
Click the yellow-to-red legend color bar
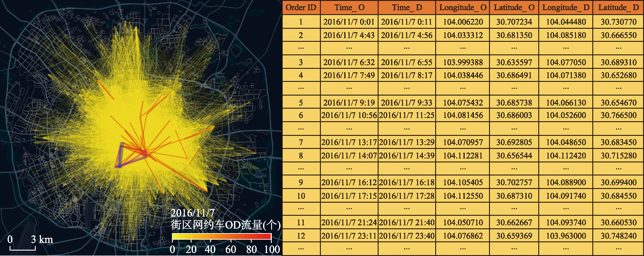(x=222, y=236)
